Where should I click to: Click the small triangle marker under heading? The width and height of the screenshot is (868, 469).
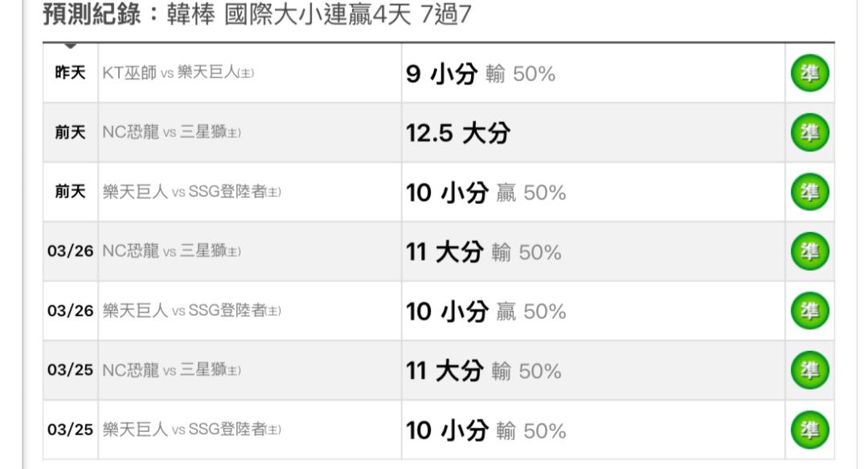pyautogui.click(x=70, y=45)
